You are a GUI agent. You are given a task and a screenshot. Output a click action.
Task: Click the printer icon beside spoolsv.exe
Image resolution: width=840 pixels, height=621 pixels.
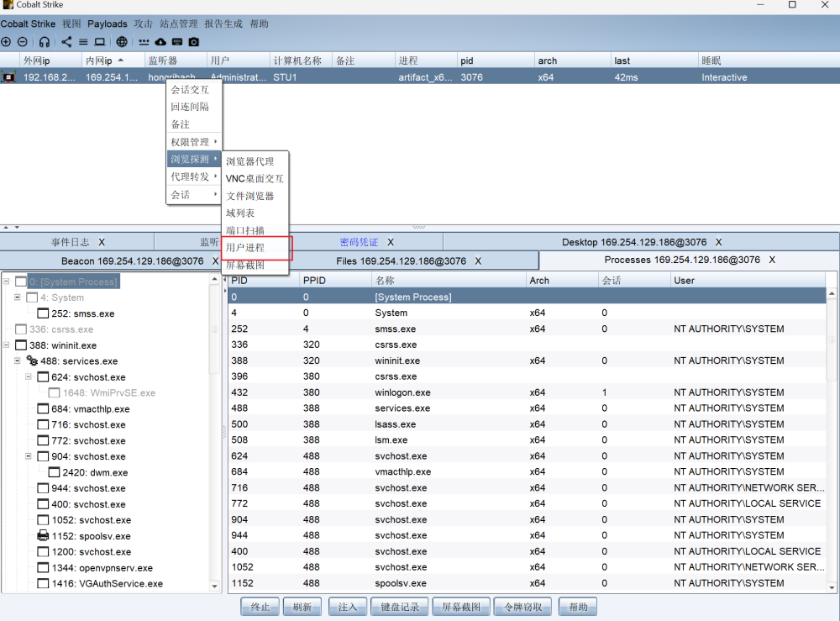(43, 536)
